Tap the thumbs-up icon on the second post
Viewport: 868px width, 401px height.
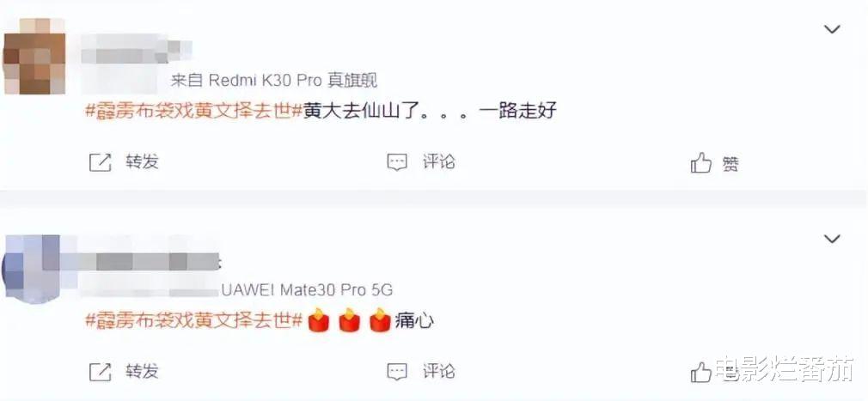pos(700,373)
